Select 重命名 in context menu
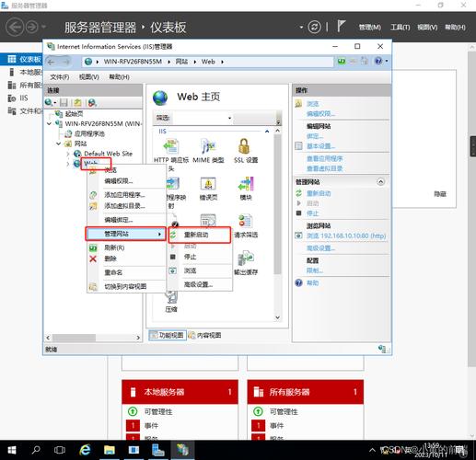The image size is (476, 460). coord(126,272)
